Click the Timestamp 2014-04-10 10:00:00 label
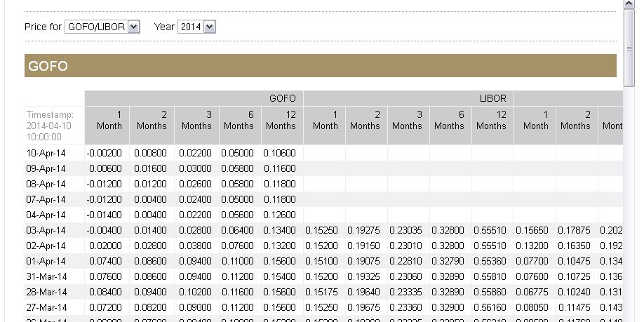 50,126
